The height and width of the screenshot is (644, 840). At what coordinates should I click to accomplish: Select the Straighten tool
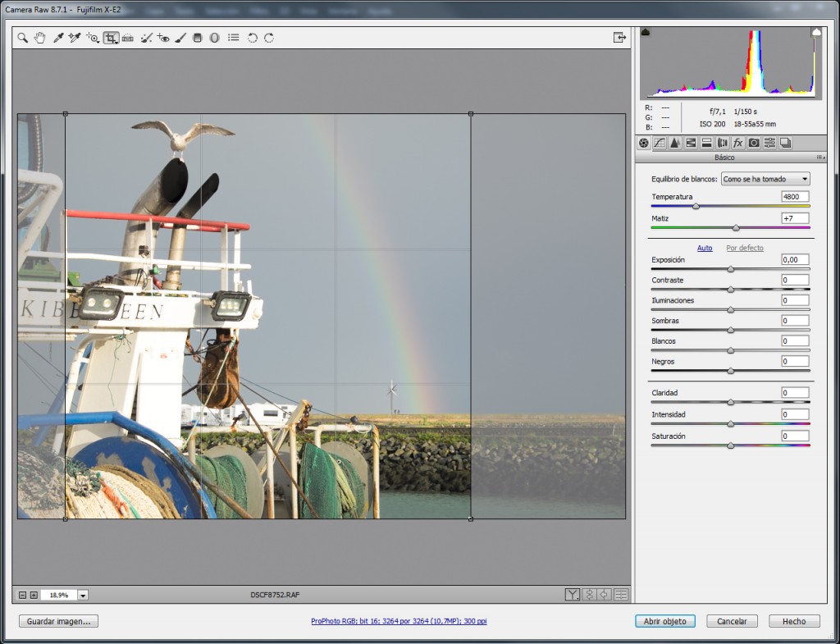tap(127, 38)
